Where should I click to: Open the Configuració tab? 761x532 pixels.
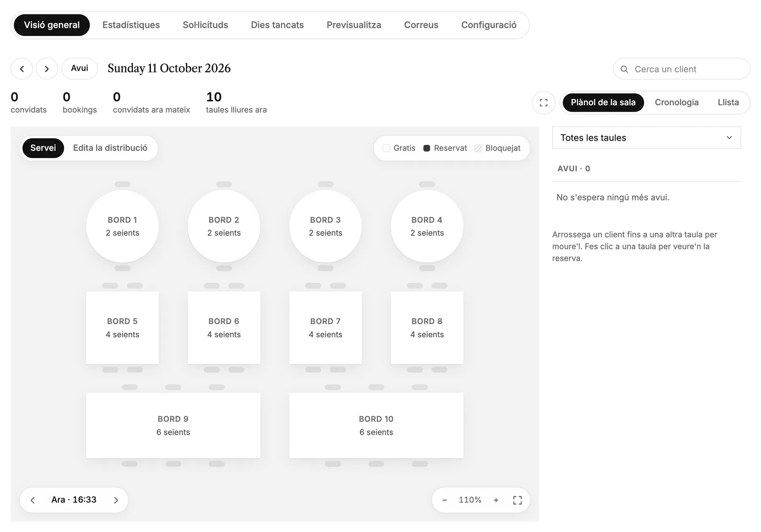coord(489,25)
